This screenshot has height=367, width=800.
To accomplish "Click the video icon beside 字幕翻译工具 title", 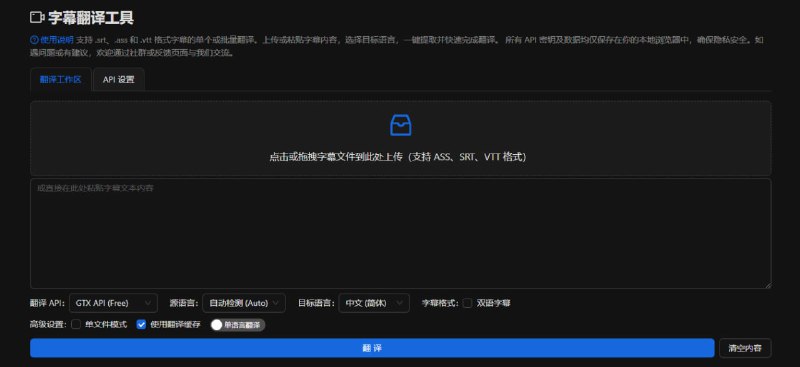I will point(37,18).
